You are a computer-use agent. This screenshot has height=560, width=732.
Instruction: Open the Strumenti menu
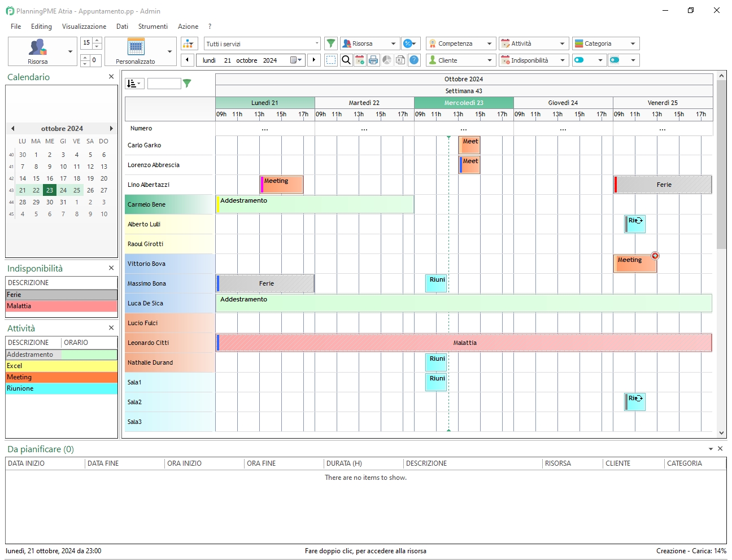tap(152, 26)
